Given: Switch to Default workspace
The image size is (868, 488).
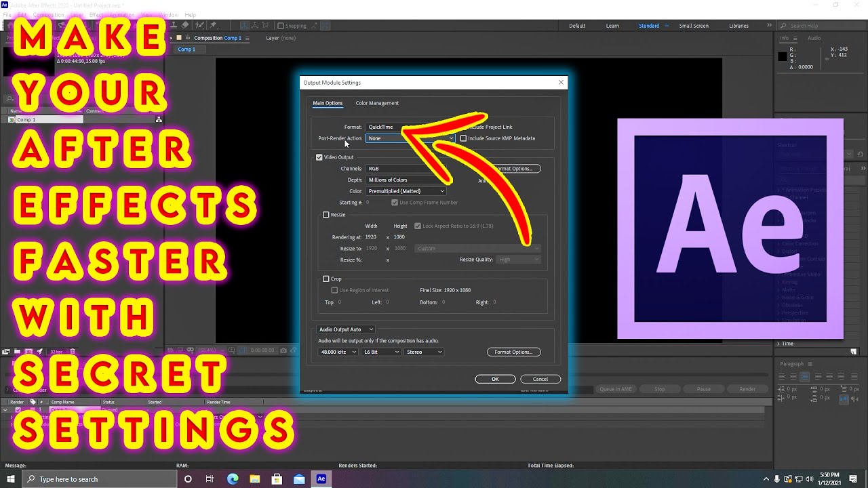Looking at the screenshot, I should tap(577, 26).
